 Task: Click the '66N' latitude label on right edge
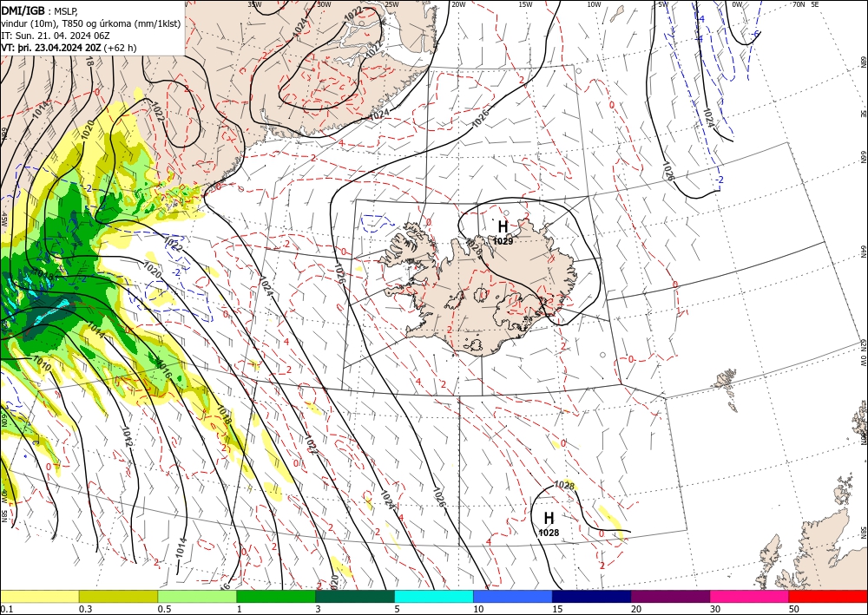(863, 157)
